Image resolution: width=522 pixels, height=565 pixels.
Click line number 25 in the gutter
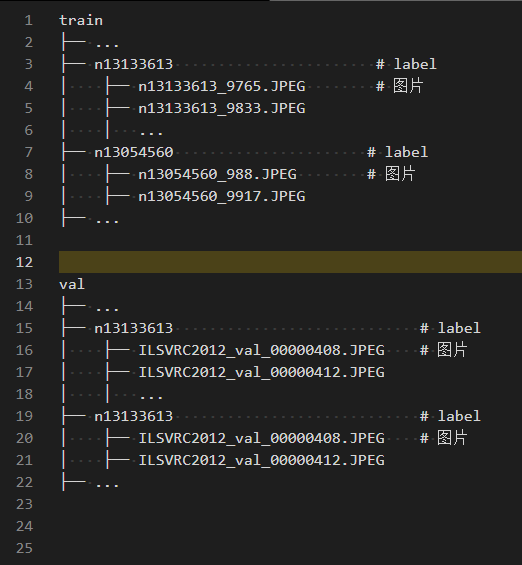24,548
